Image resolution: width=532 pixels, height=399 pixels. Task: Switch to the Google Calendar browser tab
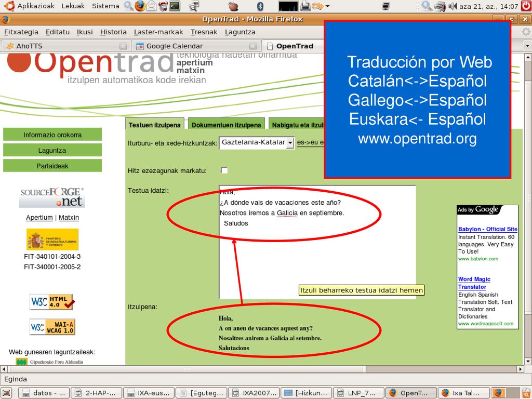(195, 46)
